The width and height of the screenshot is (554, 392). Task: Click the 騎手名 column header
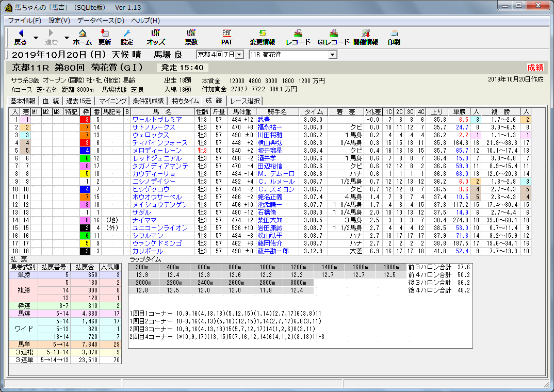(x=278, y=112)
